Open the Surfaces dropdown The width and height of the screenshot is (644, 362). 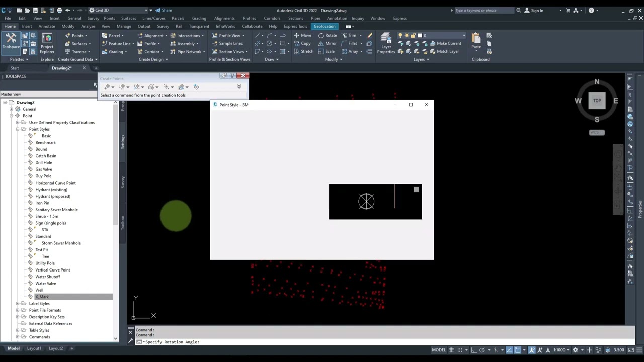(78, 43)
